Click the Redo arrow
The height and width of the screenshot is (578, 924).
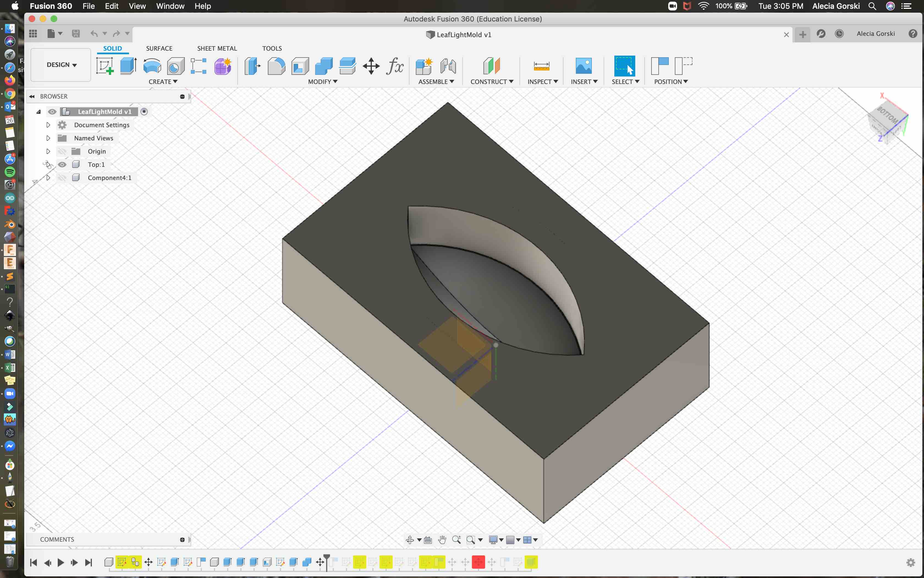116,34
